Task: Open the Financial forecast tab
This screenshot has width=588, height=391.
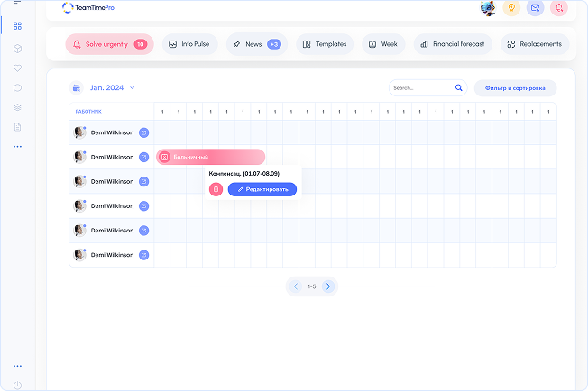Action: [453, 44]
